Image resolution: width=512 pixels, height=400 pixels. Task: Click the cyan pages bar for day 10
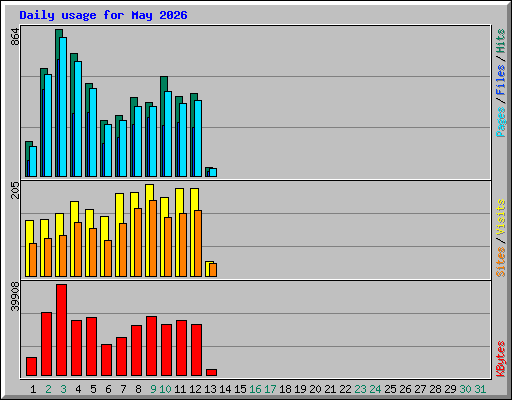coord(168,134)
